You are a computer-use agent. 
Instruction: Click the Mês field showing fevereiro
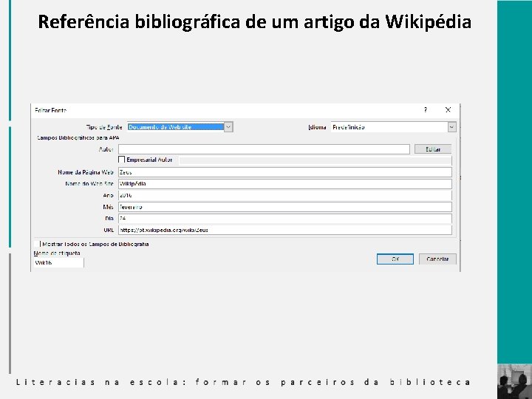285,207
